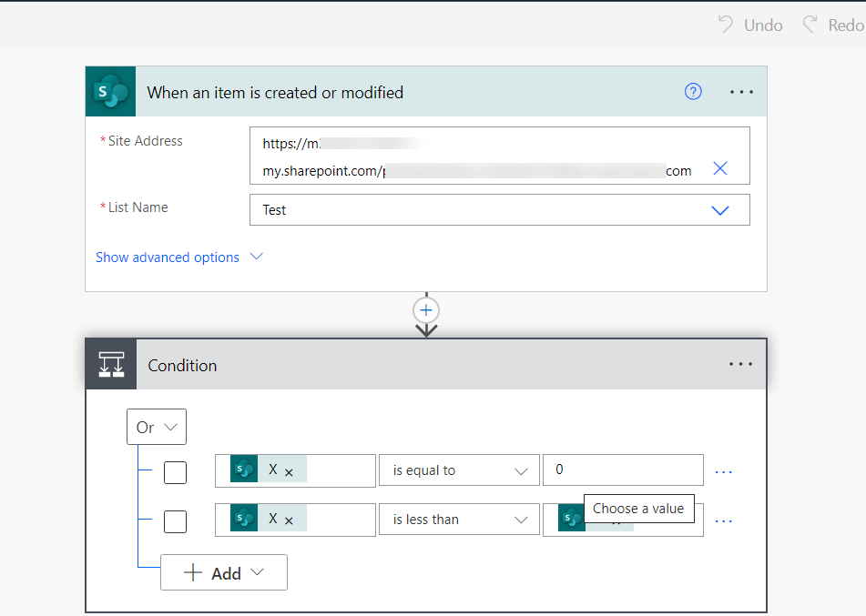Click the SharePoint connector icon on the trigger card
This screenshot has width=866, height=616.
[x=110, y=91]
